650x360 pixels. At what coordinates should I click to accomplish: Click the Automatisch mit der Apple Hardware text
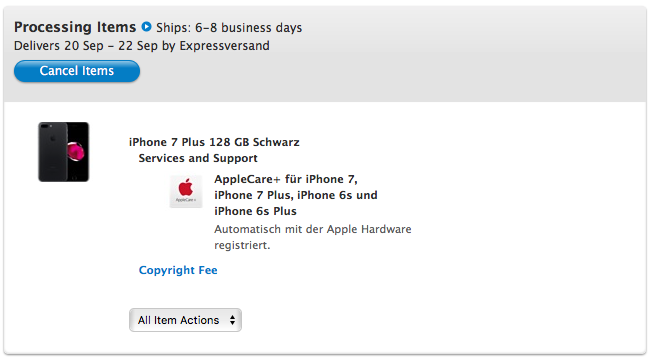(x=313, y=229)
